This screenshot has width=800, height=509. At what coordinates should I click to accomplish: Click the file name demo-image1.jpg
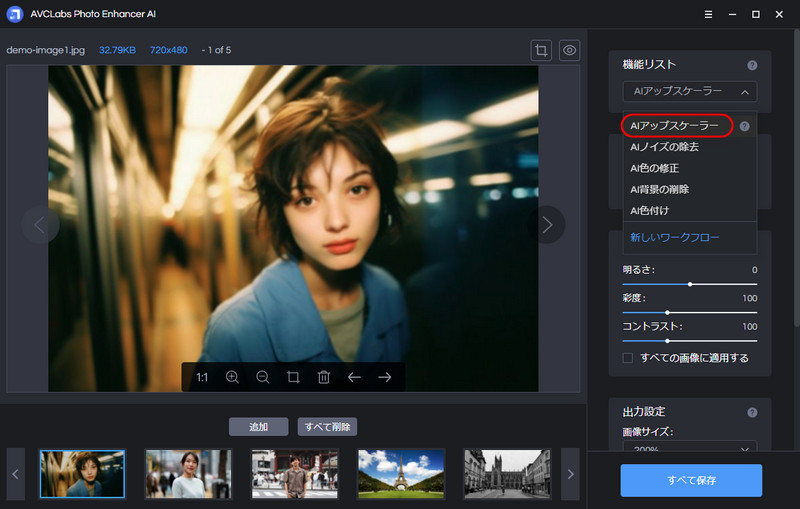45,50
